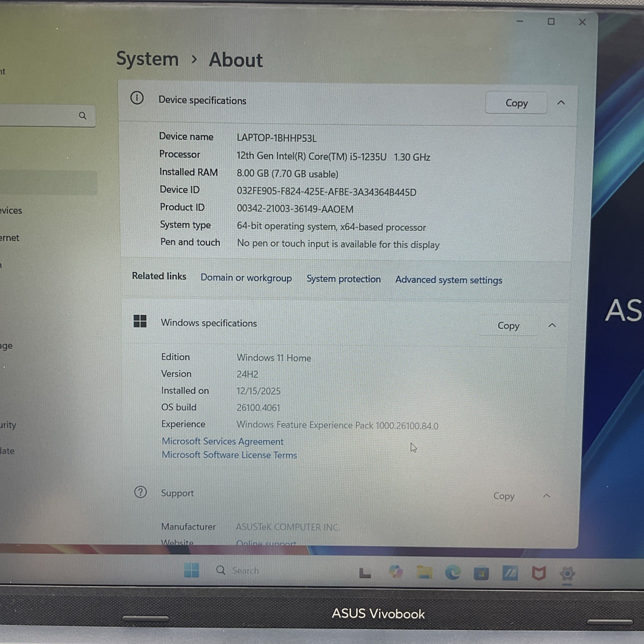The height and width of the screenshot is (644, 644).
Task: Open the MyASUS app on the taskbar
Action: (x=510, y=573)
